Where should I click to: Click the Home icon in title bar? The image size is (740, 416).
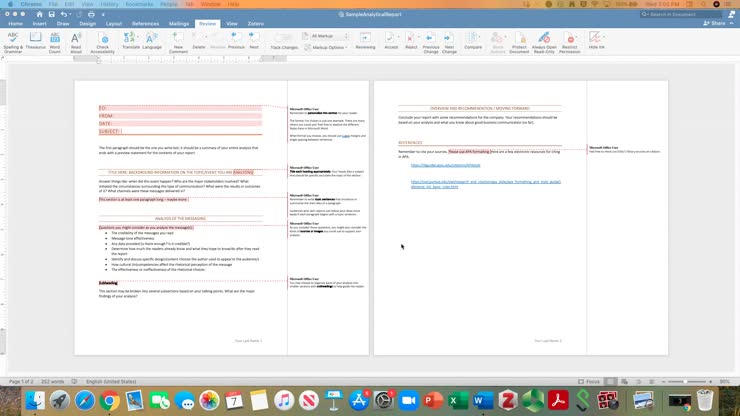coord(39,14)
